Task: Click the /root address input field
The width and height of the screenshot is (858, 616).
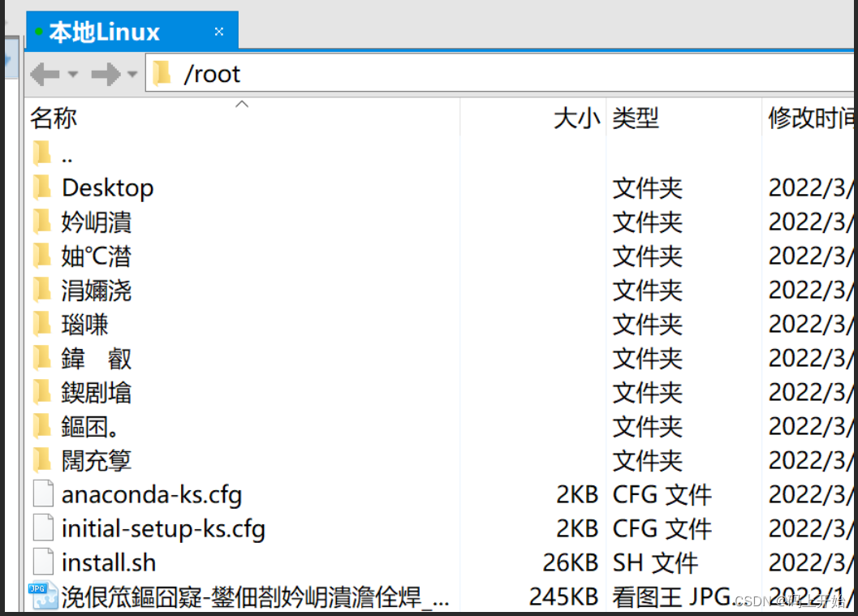Action: coord(325,73)
